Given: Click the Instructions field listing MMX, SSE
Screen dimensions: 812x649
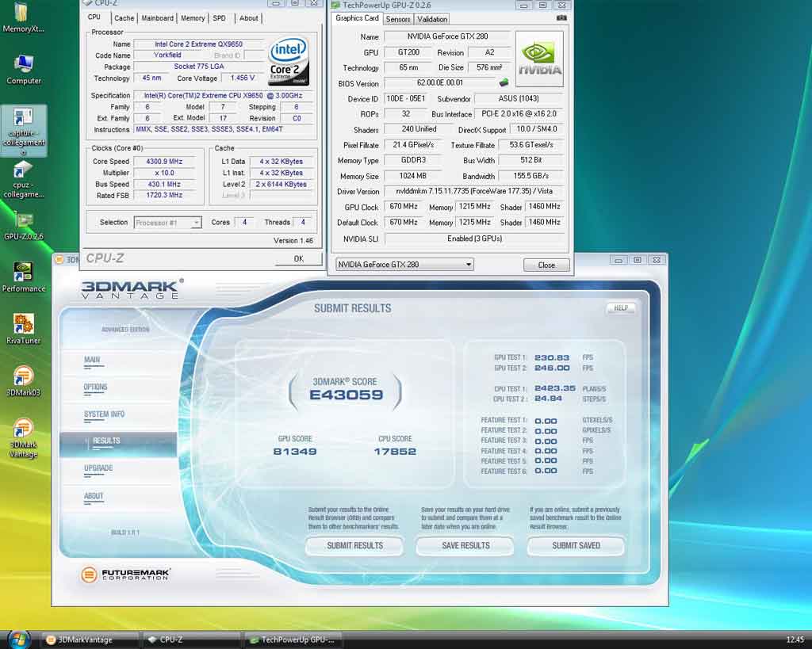Looking at the screenshot, I should click(x=224, y=129).
